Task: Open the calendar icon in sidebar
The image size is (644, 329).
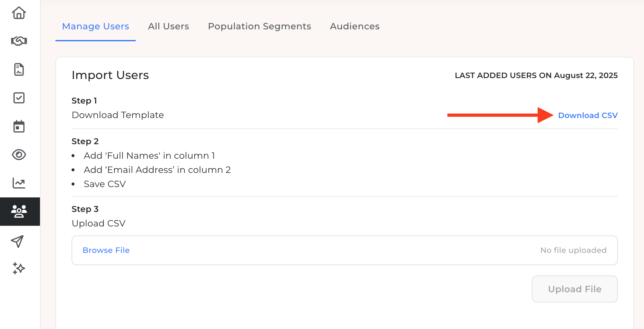Action: [19, 126]
